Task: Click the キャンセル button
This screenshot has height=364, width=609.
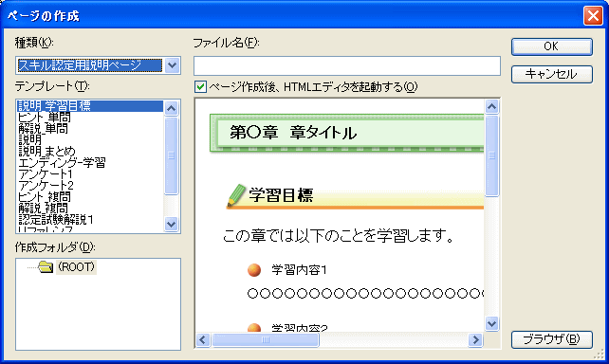Action: click(x=551, y=74)
